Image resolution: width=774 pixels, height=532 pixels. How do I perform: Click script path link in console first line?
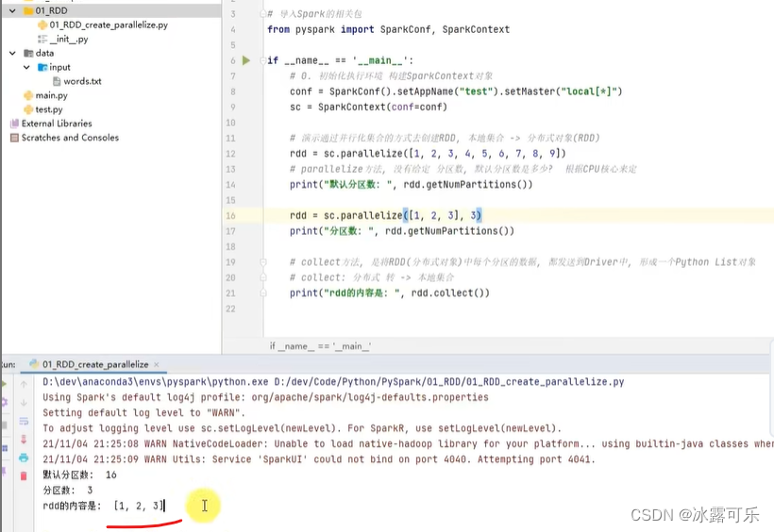coord(449,381)
